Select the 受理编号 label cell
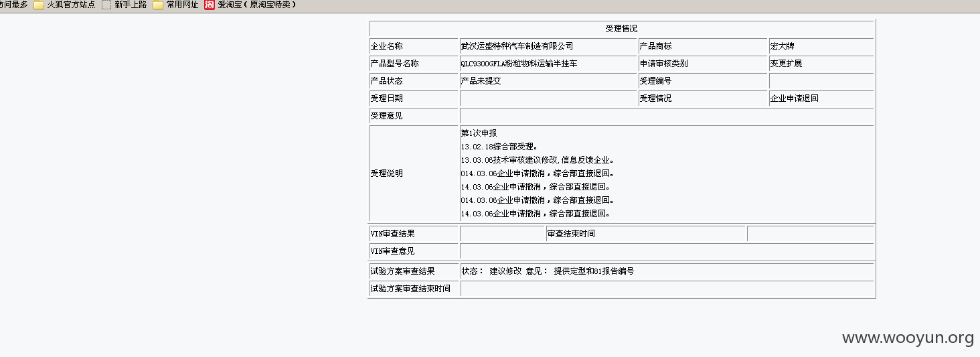 click(x=702, y=81)
